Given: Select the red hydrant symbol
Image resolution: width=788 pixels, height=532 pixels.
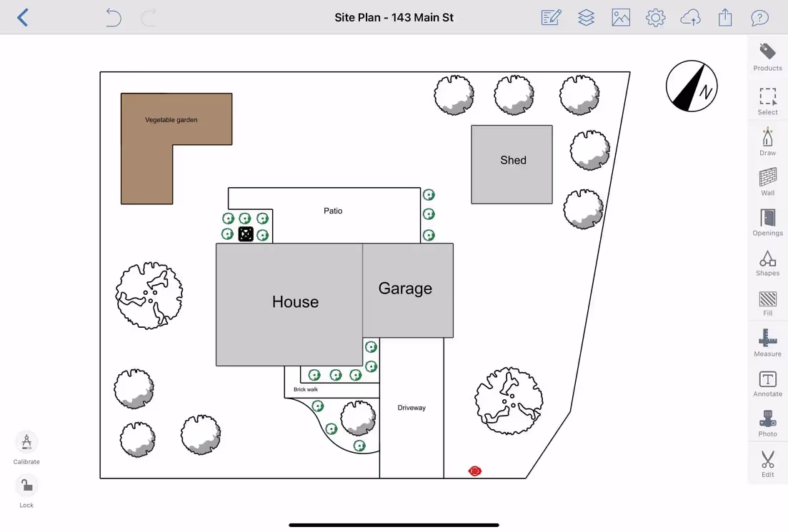Looking at the screenshot, I should 475,471.
